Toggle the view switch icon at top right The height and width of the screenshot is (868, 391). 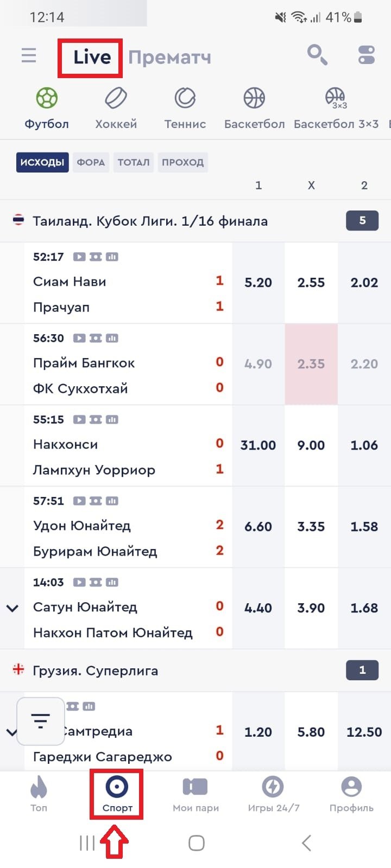pos(367,55)
